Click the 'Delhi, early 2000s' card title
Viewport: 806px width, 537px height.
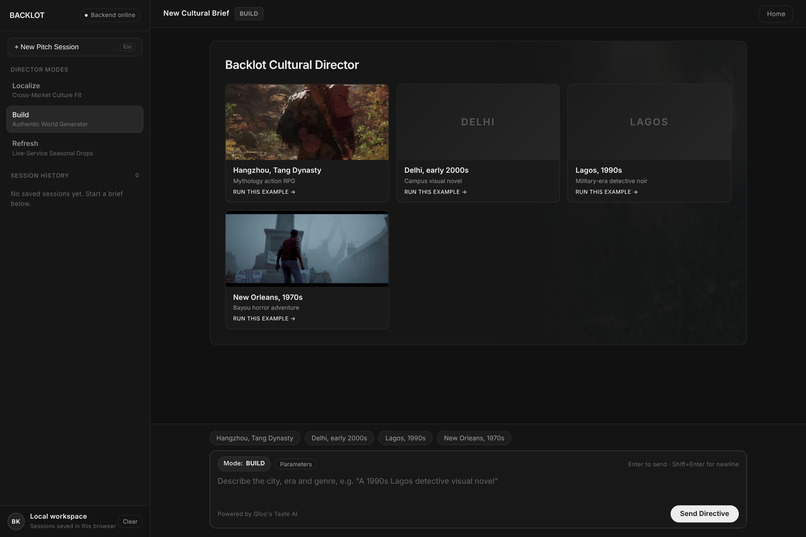[x=436, y=170]
